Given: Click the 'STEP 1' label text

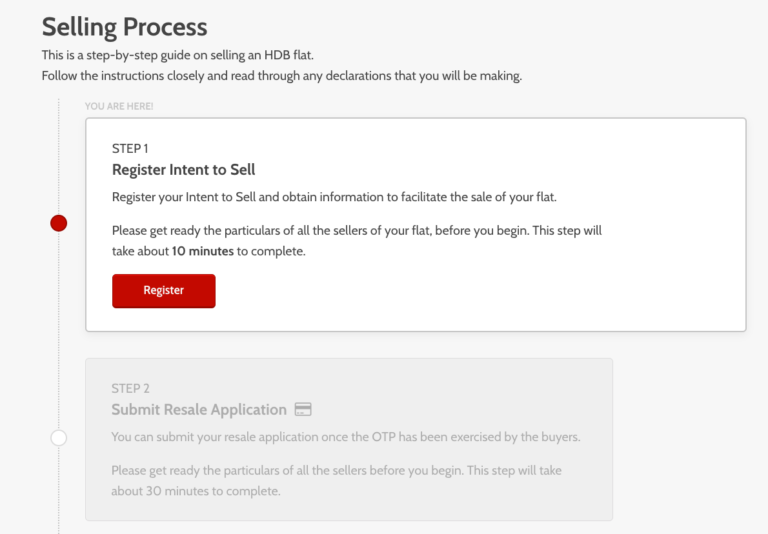Looking at the screenshot, I should pos(130,148).
